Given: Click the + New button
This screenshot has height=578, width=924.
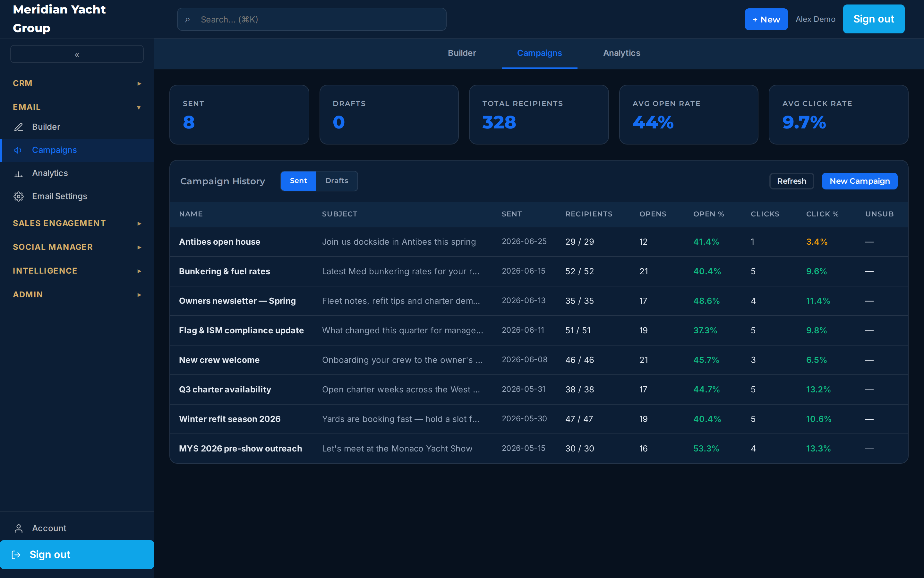Looking at the screenshot, I should tap(766, 20).
